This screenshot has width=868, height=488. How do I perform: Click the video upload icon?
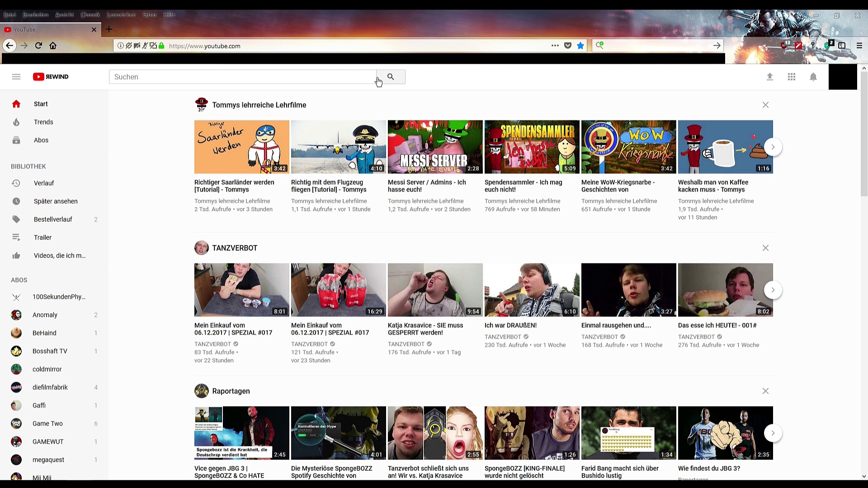(770, 77)
